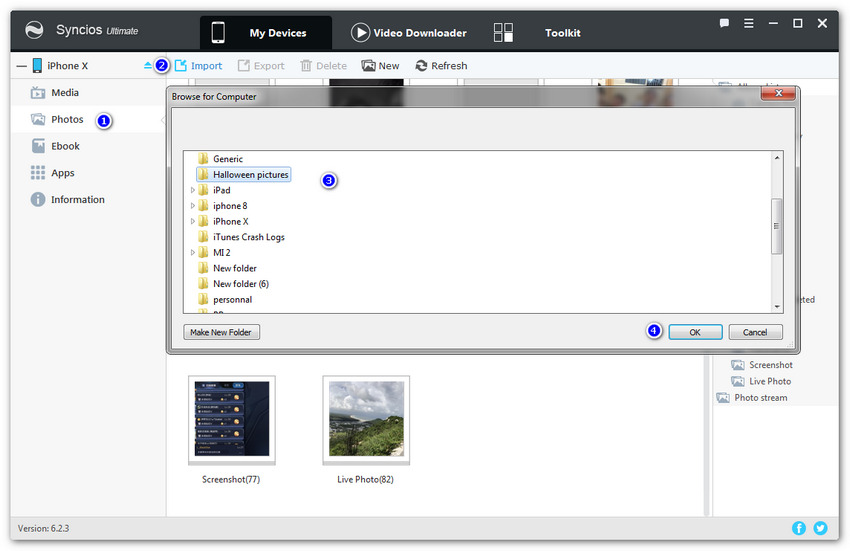
Task: Click the Toolkit grid icon
Action: (x=503, y=33)
